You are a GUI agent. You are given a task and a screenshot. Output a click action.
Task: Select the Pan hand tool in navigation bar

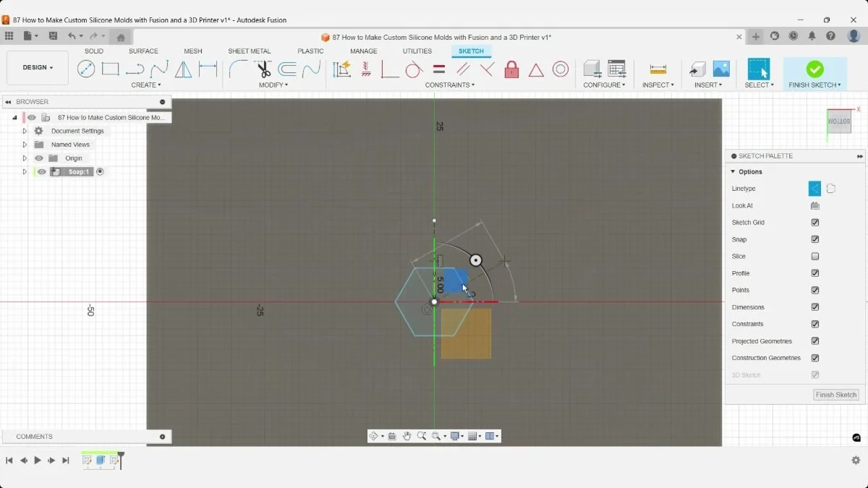[407, 436]
